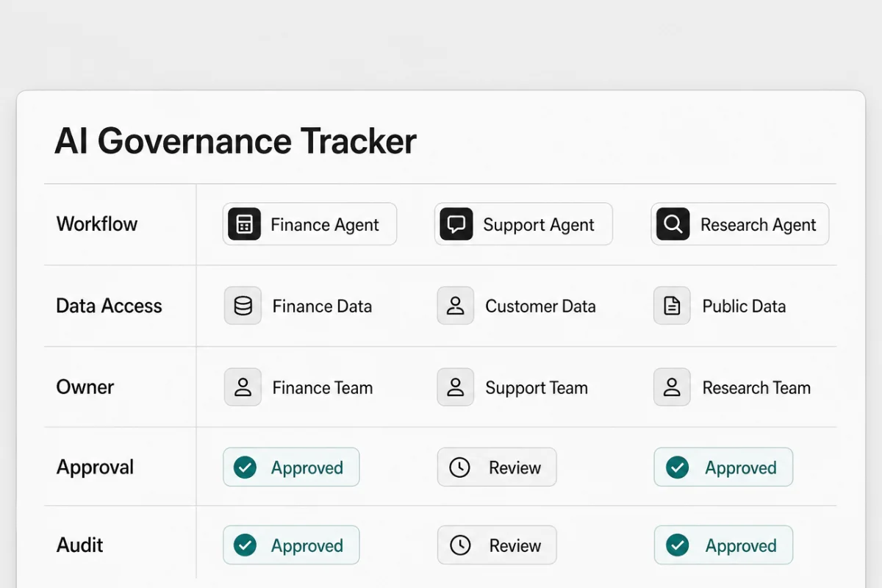This screenshot has width=882, height=588.
Task: Click clock icon in Support Audit row
Action: (459, 545)
